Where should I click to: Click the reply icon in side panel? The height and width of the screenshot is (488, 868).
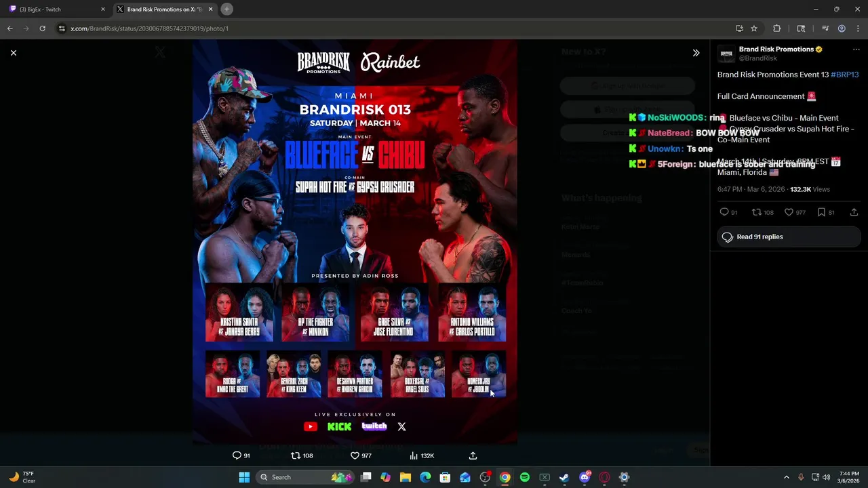pyautogui.click(x=724, y=212)
